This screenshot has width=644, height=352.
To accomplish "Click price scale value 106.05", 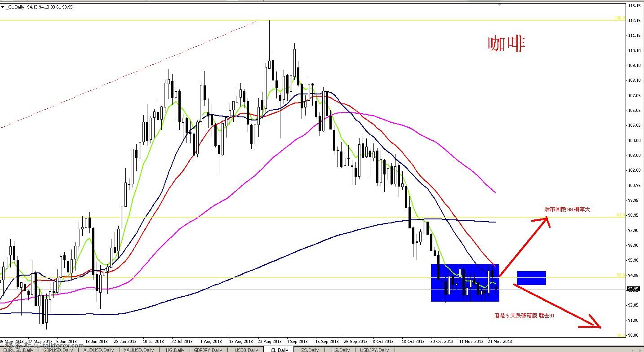I will click(634, 110).
